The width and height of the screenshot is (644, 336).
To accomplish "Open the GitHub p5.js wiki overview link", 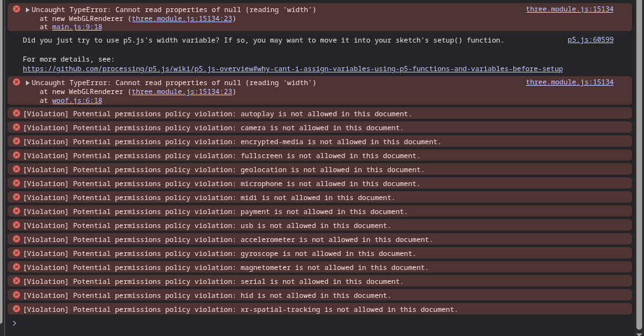I will click(292, 69).
